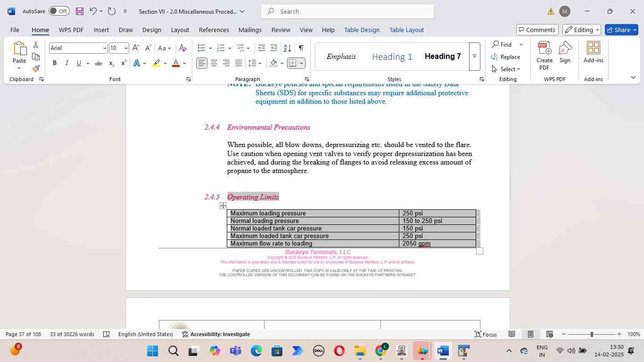Open Table Design tab

tap(362, 30)
